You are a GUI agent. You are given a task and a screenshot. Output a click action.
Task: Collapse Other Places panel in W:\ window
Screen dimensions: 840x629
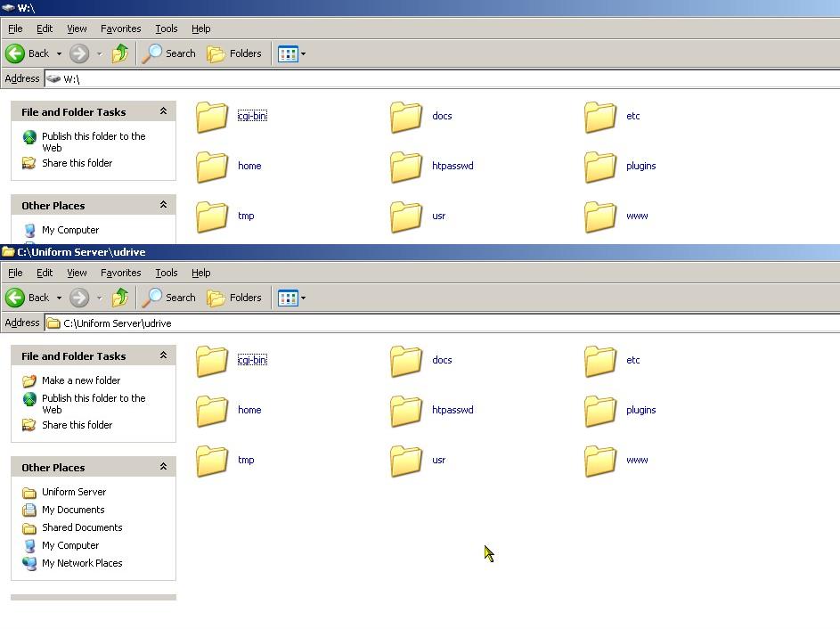(163, 205)
